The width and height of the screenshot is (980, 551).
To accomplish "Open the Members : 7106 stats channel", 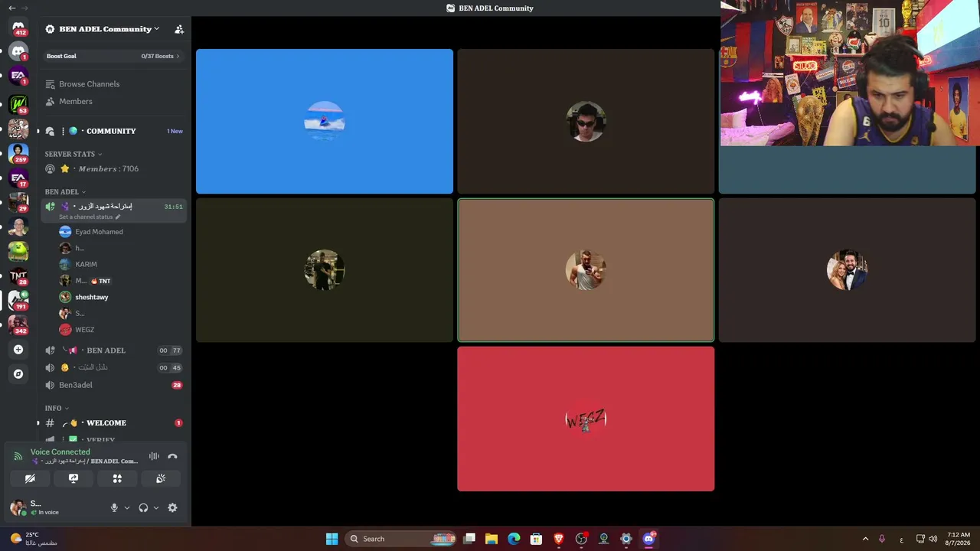I will 113,169.
